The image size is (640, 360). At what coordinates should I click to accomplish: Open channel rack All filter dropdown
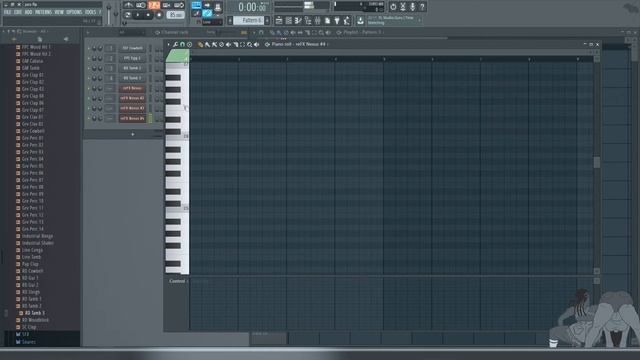[x=131, y=32]
